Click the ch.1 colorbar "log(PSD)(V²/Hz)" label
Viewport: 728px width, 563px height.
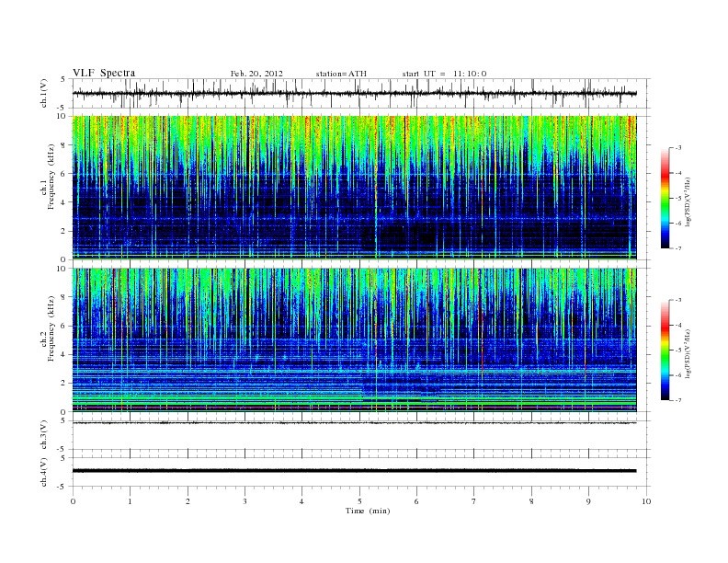(688, 201)
